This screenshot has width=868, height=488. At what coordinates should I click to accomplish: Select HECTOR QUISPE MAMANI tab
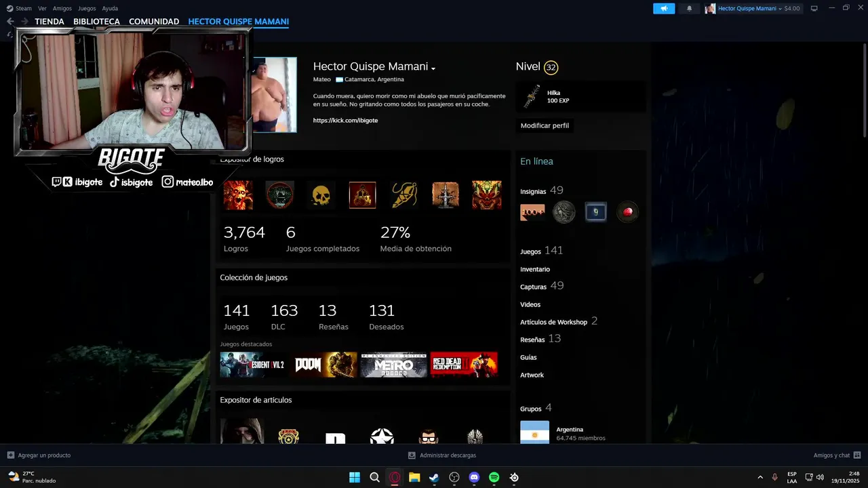[239, 22]
